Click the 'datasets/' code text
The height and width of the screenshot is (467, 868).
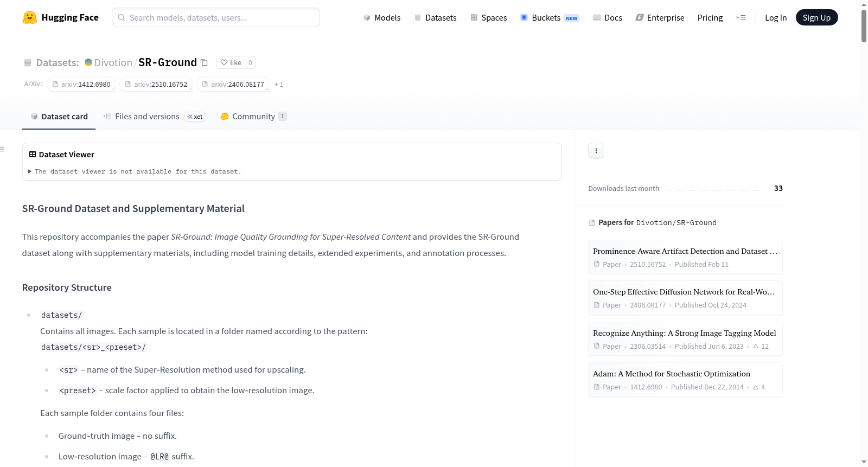pos(61,315)
